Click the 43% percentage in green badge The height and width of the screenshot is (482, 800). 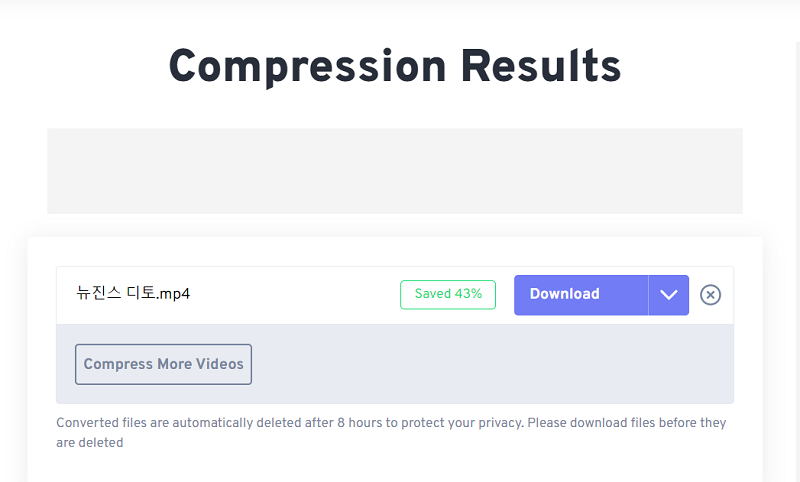click(x=468, y=294)
